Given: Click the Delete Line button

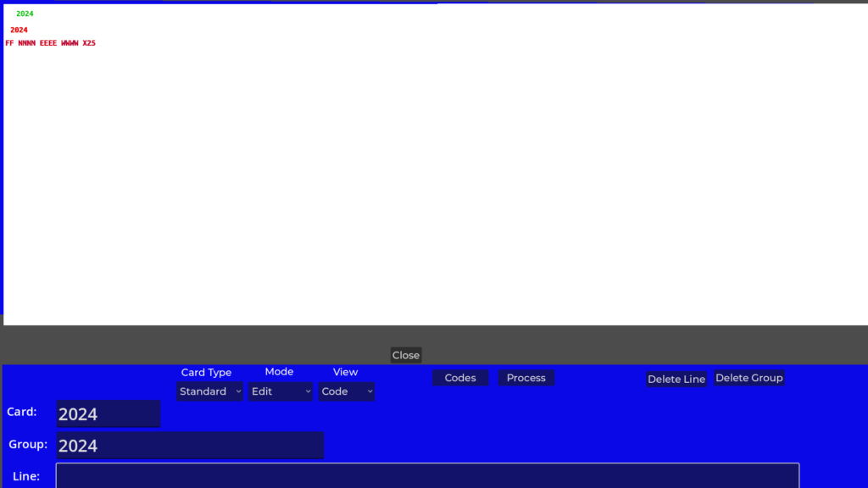Looking at the screenshot, I should pos(676,379).
